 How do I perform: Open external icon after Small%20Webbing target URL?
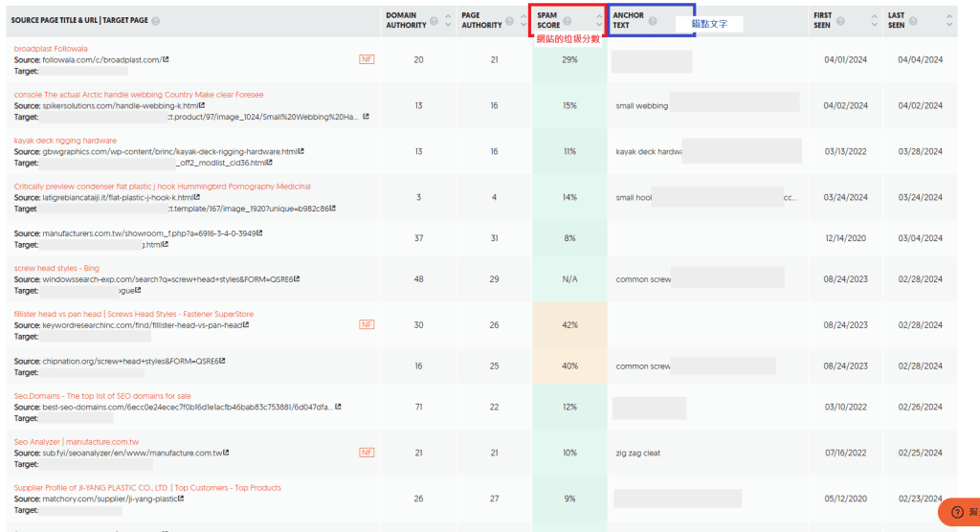(x=367, y=117)
